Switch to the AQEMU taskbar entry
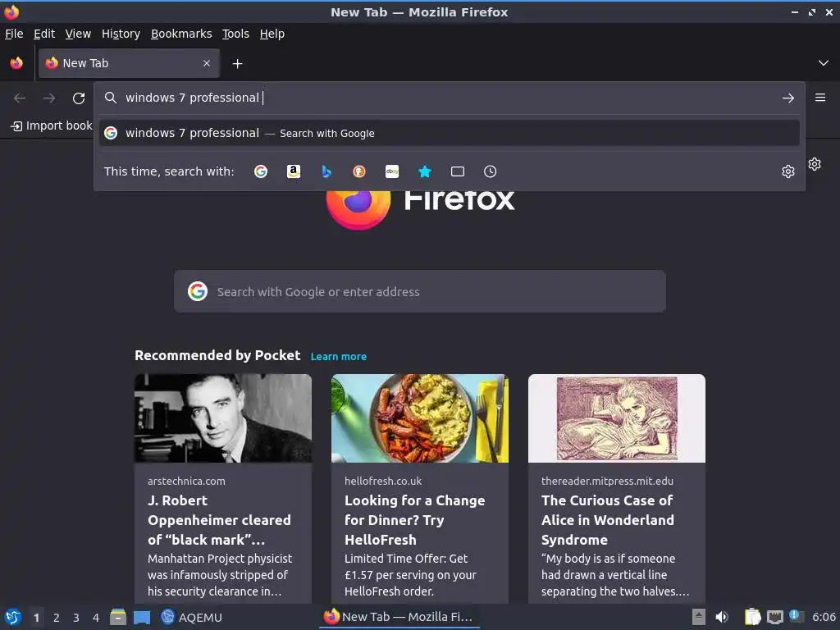 click(x=192, y=617)
